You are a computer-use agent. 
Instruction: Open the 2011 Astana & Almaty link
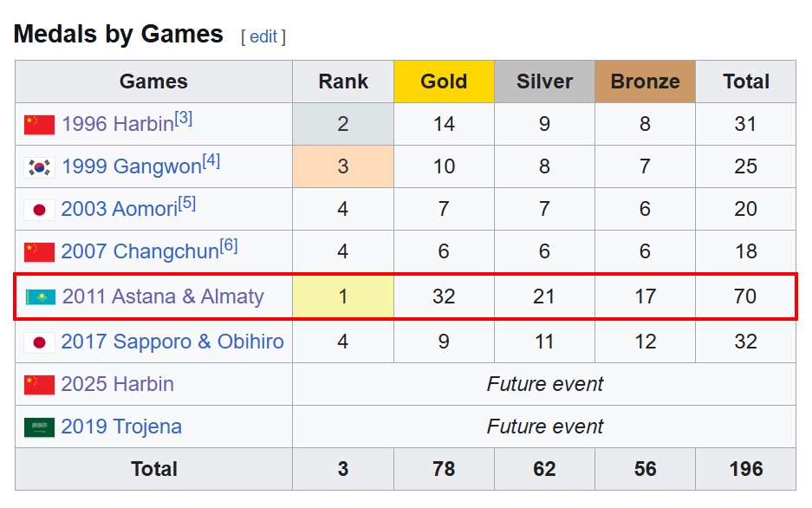click(x=163, y=296)
